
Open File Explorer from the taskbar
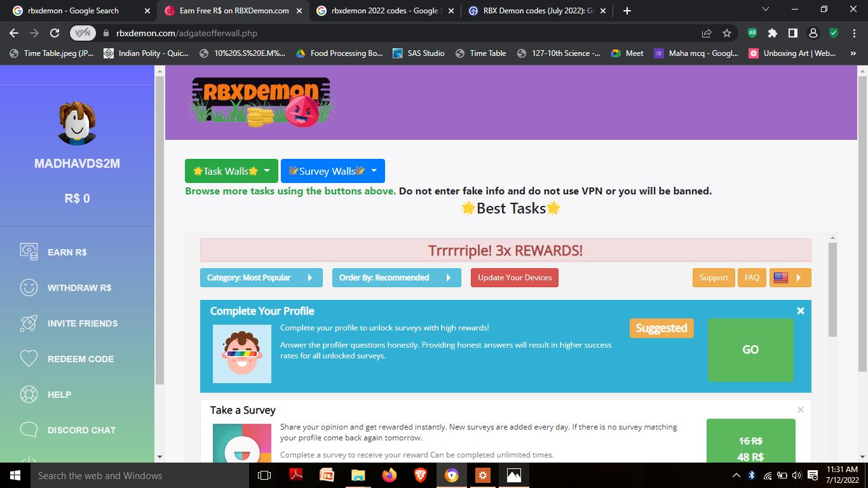(x=358, y=475)
